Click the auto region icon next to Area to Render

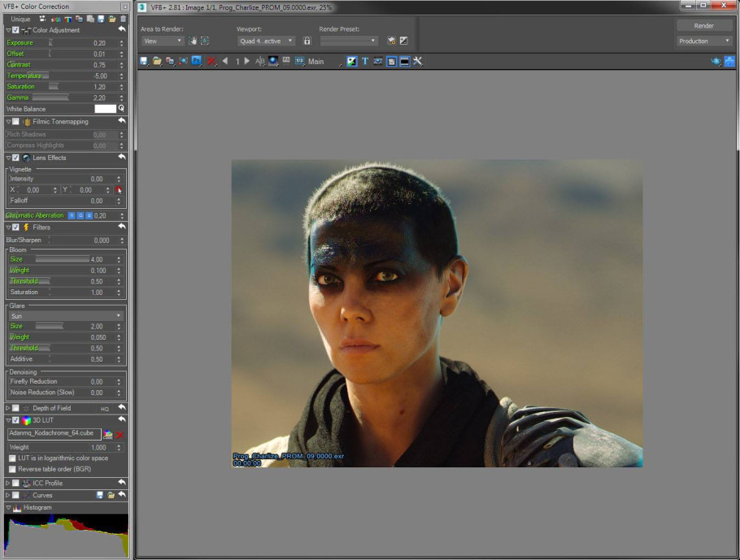(x=205, y=41)
